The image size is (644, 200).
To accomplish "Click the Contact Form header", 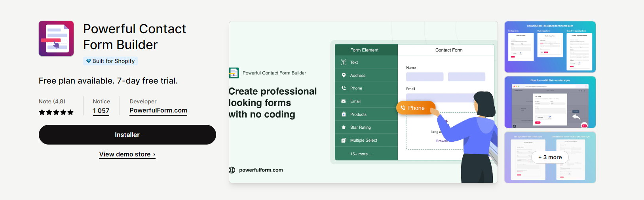I will click(x=449, y=50).
